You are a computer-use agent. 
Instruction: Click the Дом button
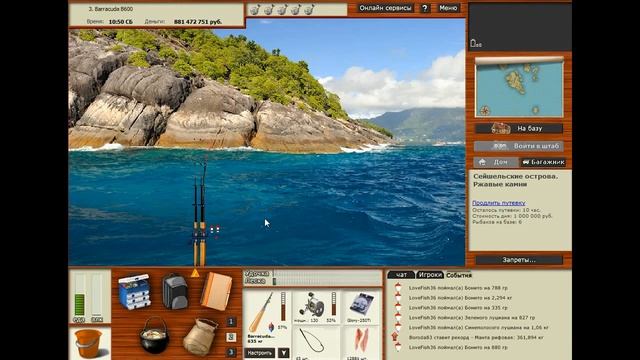click(x=496, y=162)
